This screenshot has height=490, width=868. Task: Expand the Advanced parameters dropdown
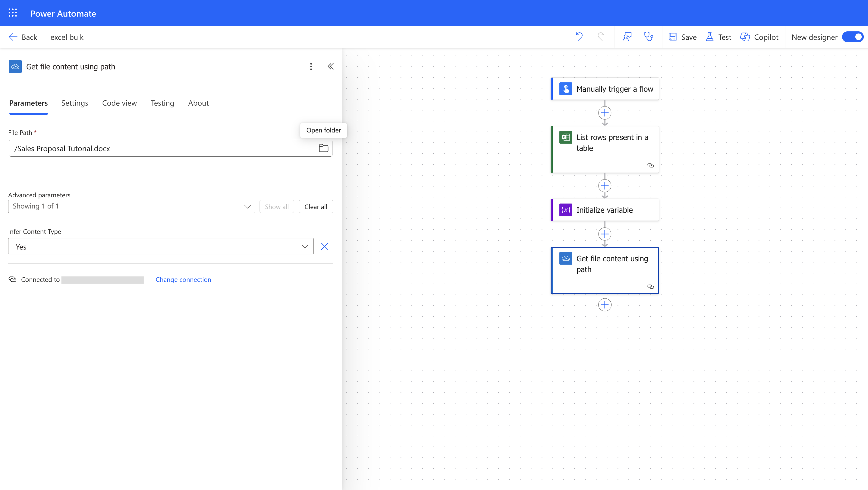(131, 206)
